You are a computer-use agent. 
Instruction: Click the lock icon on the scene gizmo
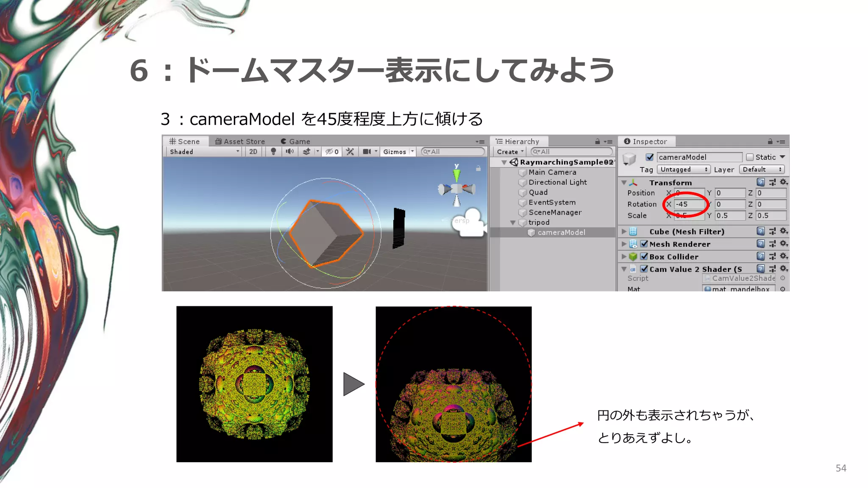(x=478, y=168)
